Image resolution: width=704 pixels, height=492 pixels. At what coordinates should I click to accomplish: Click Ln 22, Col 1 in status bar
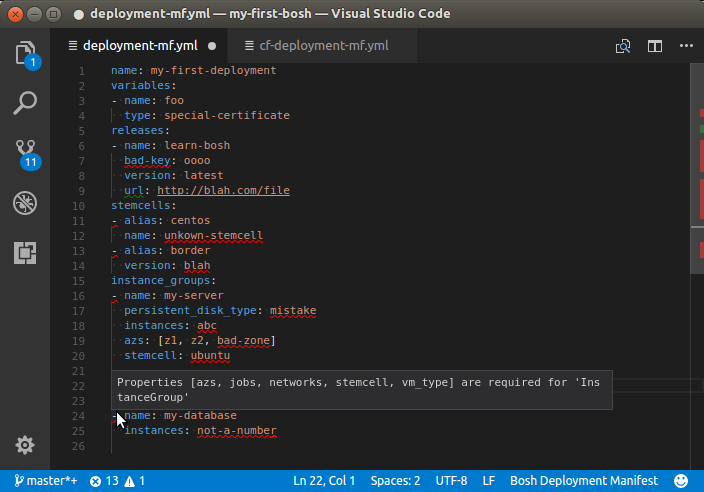pyautogui.click(x=324, y=481)
